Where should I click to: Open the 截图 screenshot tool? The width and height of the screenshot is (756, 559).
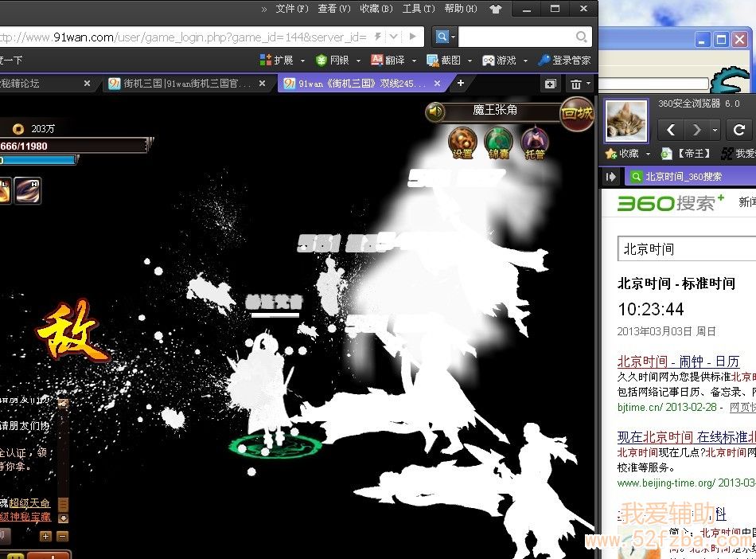click(443, 60)
